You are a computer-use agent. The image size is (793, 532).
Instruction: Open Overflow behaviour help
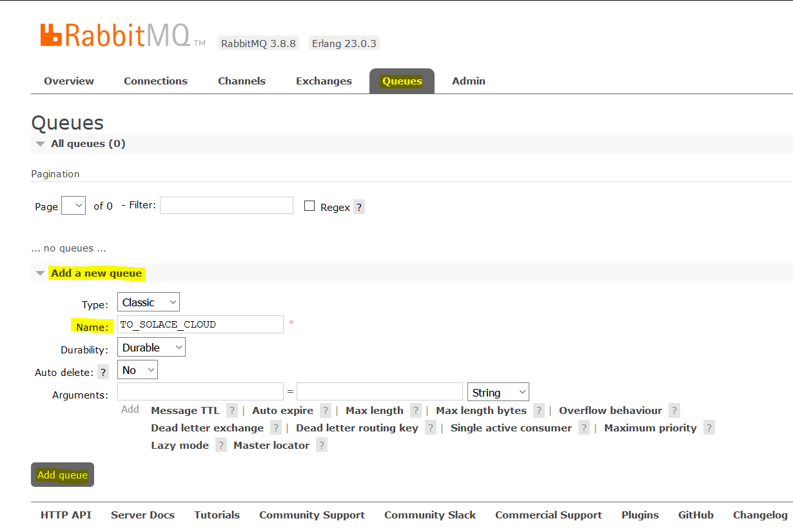point(674,410)
